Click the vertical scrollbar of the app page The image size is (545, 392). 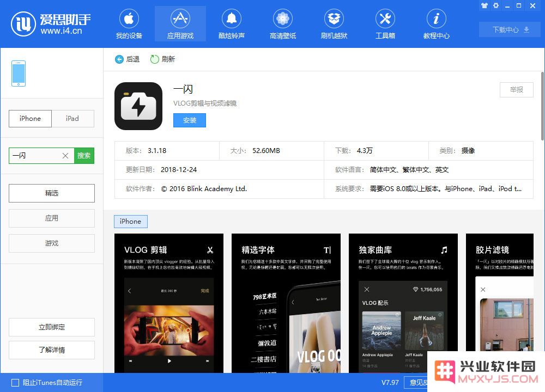[543, 106]
